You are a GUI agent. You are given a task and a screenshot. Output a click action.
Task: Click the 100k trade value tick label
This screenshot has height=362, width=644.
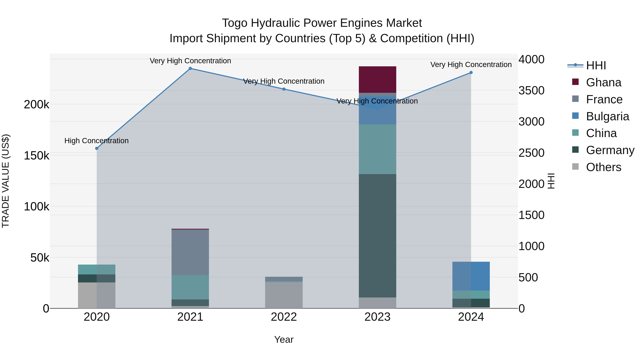coord(37,207)
